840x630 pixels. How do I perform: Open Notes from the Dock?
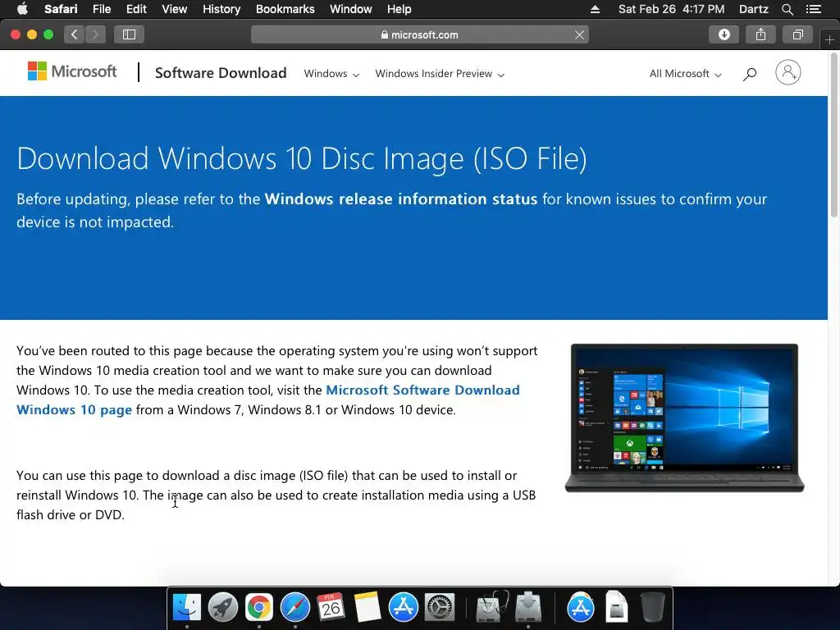(367, 608)
